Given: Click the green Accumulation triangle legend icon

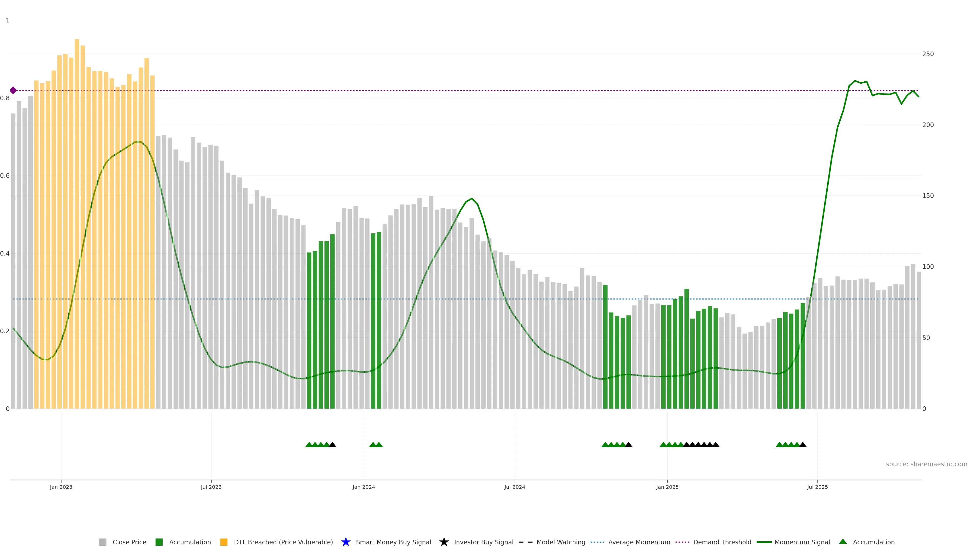Looking at the screenshot, I should coord(843,542).
